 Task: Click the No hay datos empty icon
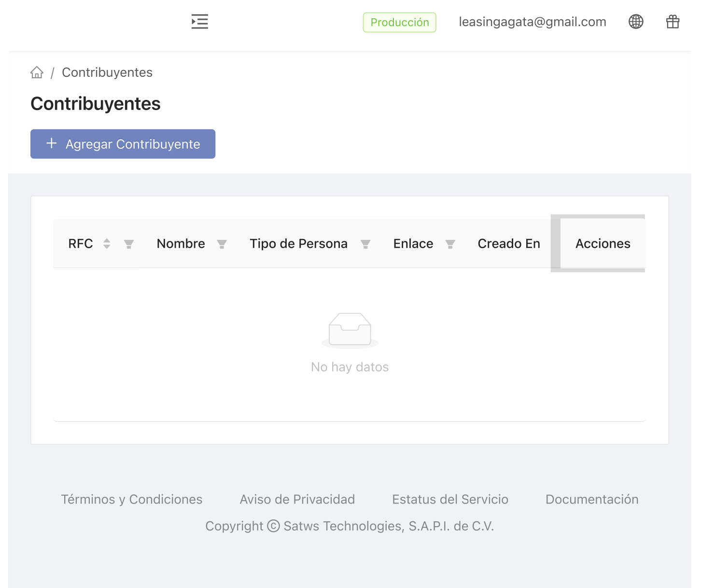click(350, 331)
